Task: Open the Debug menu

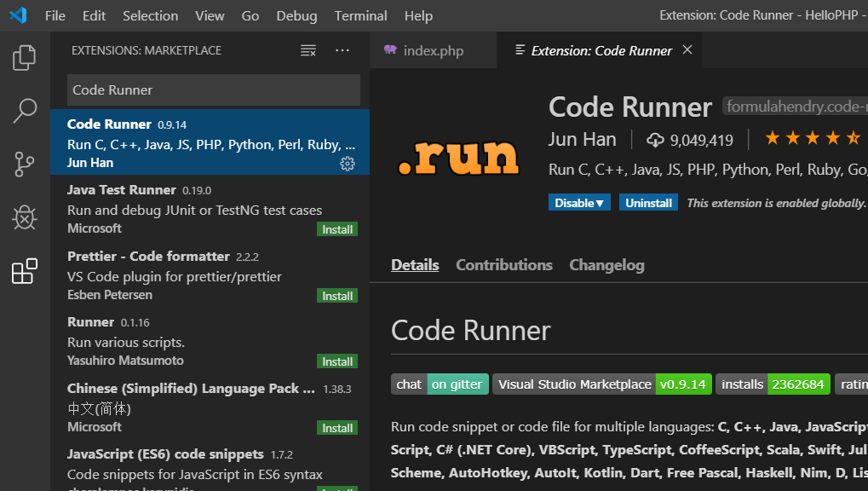Action: [296, 15]
